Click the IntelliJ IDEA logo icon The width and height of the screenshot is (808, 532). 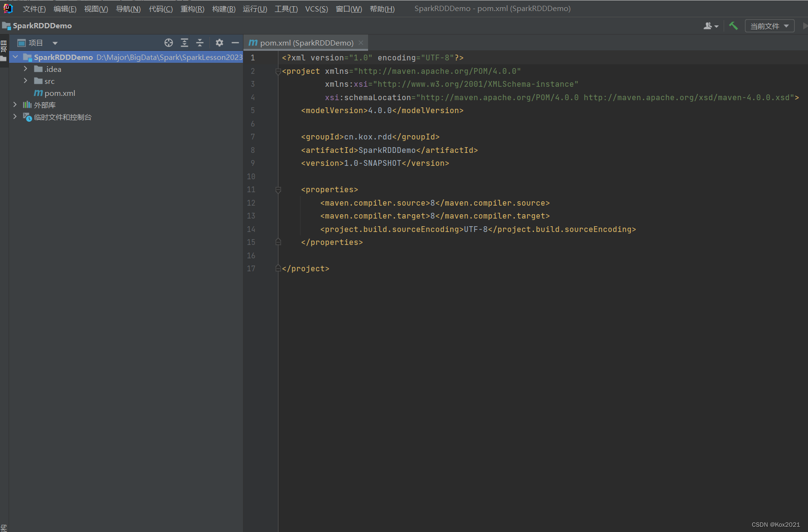[x=8, y=8]
